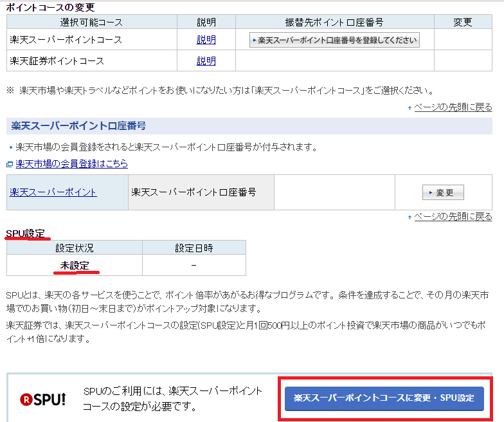This screenshot has height=422, width=504.
Task: Click the 楽天スーパーポイント口座番号 section heading
Action: (x=78, y=126)
